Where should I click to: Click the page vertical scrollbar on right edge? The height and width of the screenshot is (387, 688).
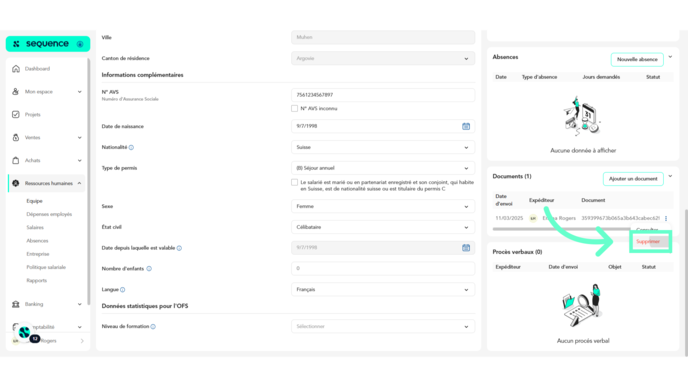pos(686,282)
